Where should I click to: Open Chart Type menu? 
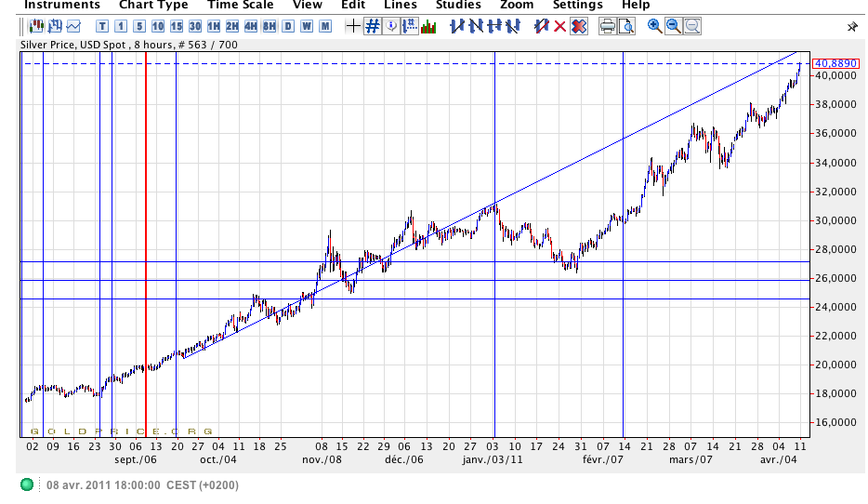[x=153, y=5]
